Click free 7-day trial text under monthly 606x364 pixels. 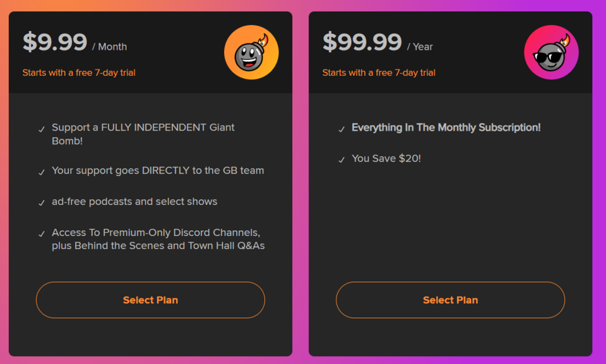point(79,73)
